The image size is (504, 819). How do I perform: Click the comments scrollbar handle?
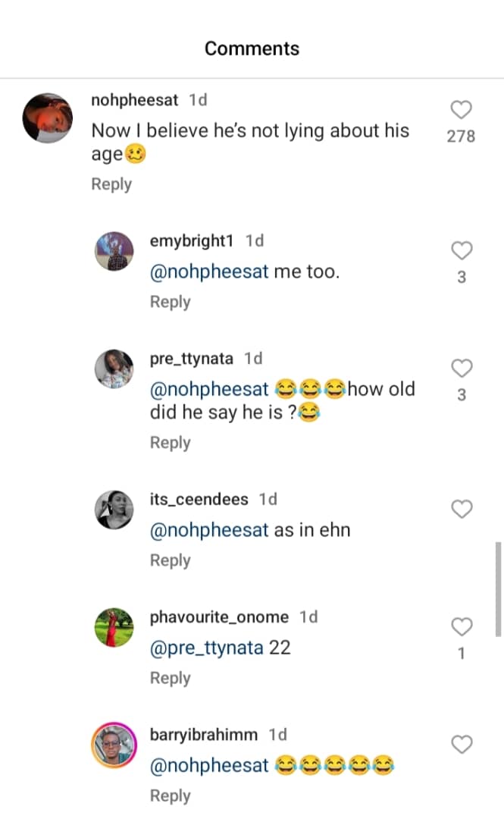(x=498, y=588)
